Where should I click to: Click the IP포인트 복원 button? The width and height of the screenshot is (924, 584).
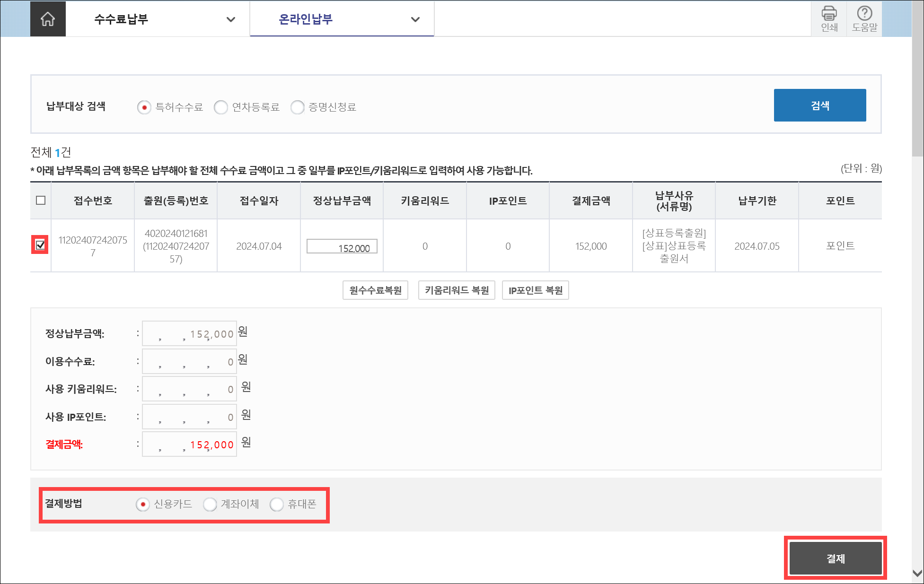pos(535,290)
